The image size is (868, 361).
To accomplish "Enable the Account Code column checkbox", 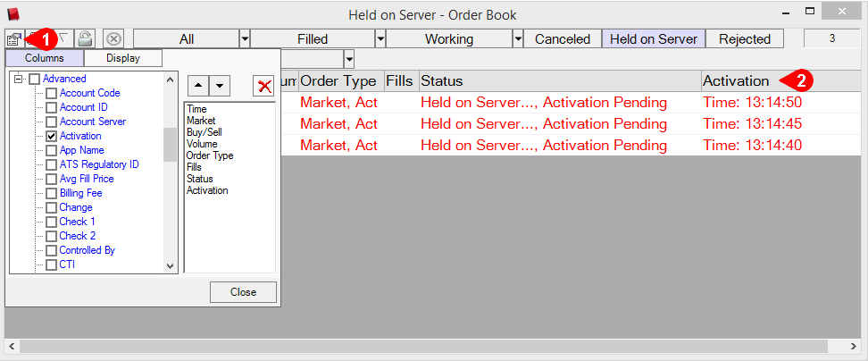I will [52, 93].
